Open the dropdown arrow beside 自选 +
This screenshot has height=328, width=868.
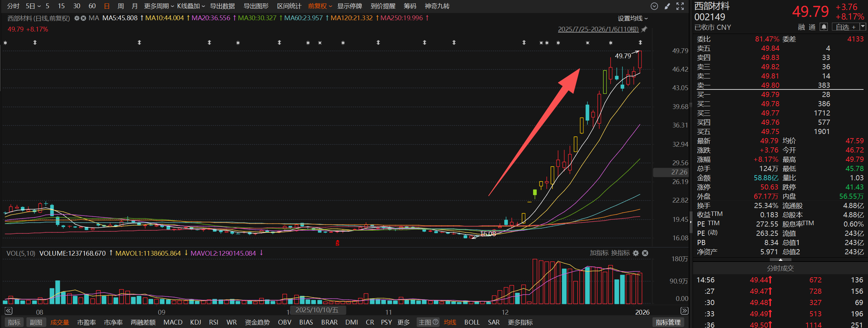point(863,26)
